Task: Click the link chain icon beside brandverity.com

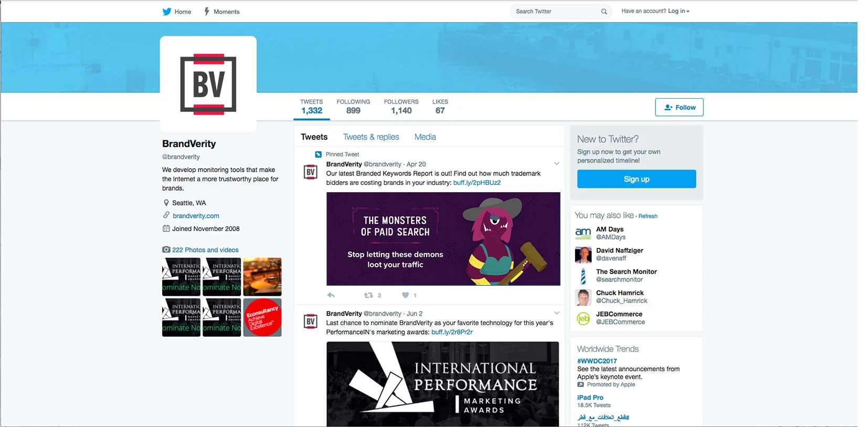Action: tap(166, 215)
